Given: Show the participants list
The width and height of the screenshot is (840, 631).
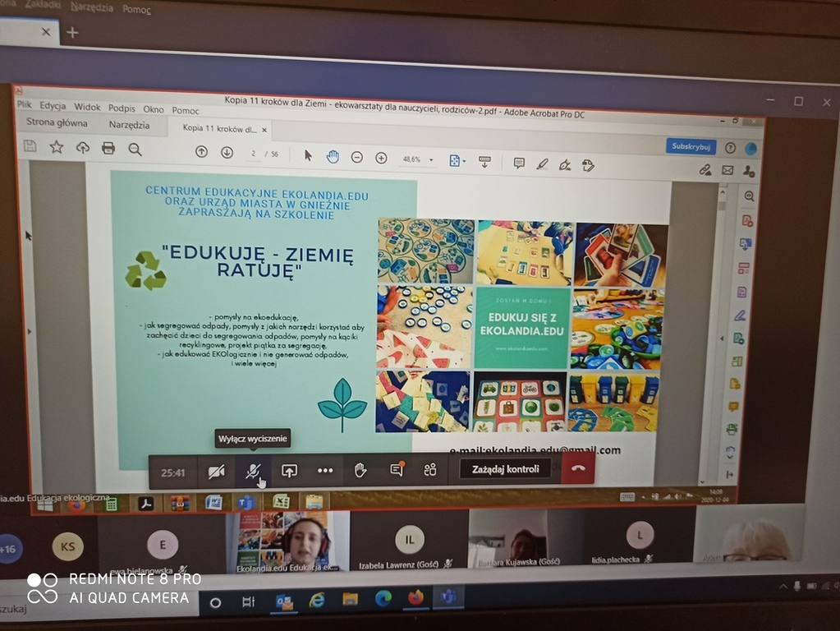Looking at the screenshot, I should pos(430,470).
